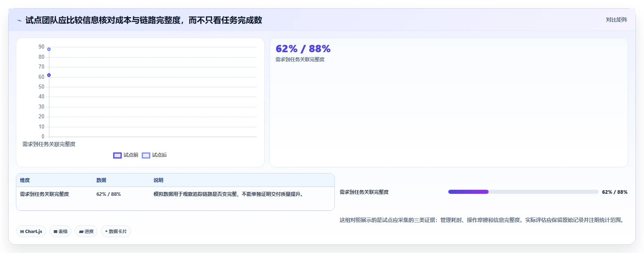Viewport: 644px width, 253px height.
Task: Select the Chart.js tag
Action: click(x=31, y=231)
